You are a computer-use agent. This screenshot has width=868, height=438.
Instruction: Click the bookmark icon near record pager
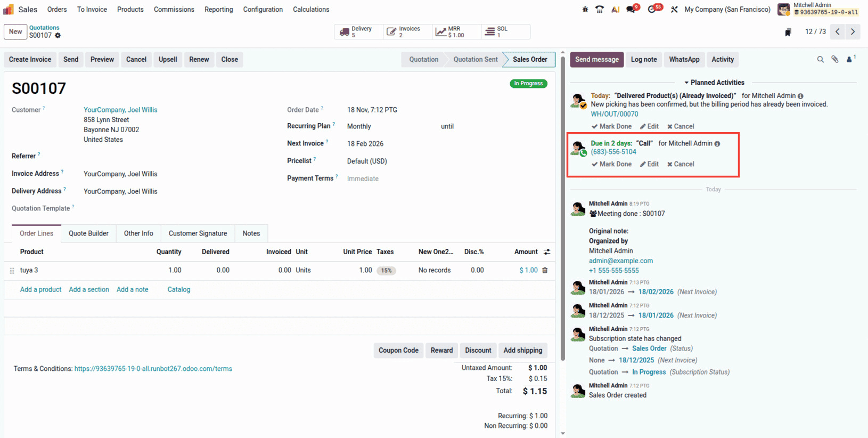(x=788, y=33)
